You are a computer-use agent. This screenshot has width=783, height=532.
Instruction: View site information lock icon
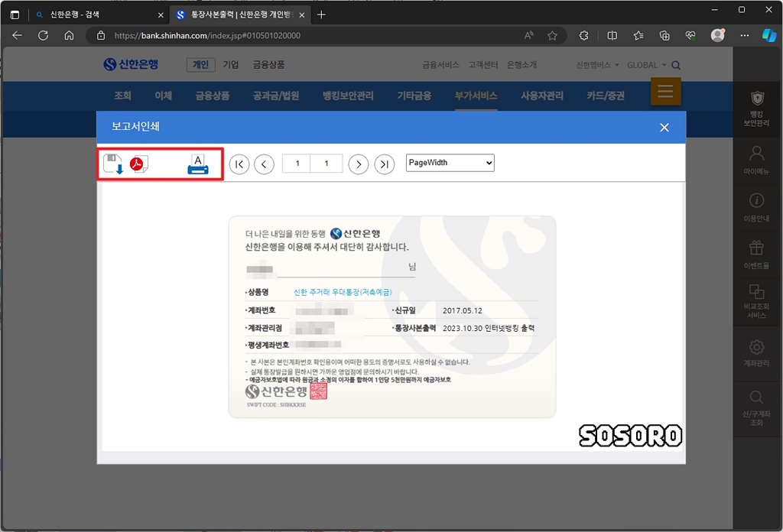[x=101, y=35]
